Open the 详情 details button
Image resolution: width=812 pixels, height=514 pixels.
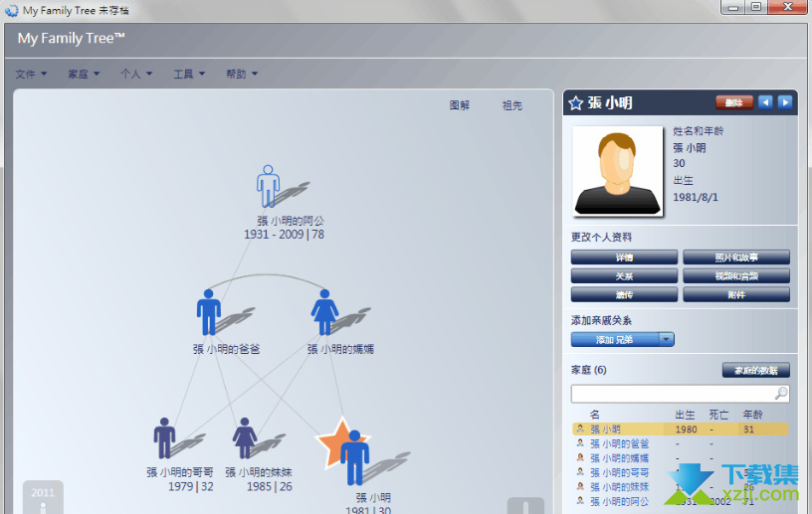click(x=624, y=257)
